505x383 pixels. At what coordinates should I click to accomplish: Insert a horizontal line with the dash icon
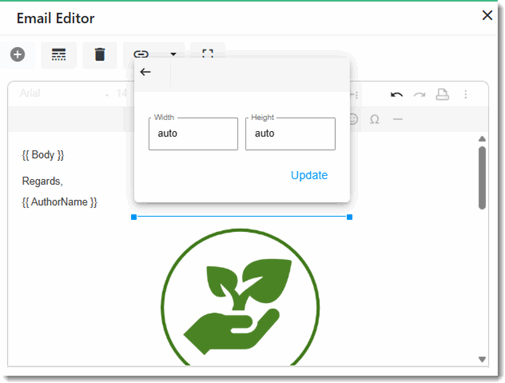click(398, 119)
